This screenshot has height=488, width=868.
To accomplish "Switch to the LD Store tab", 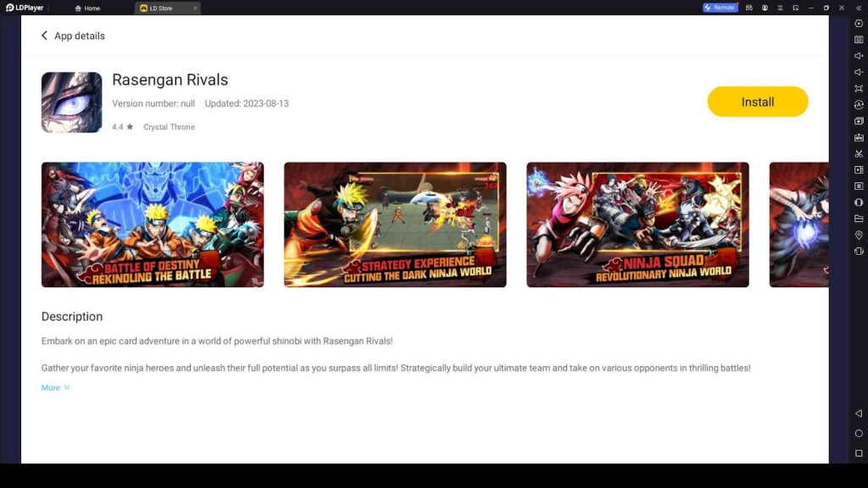I will 160,8.
